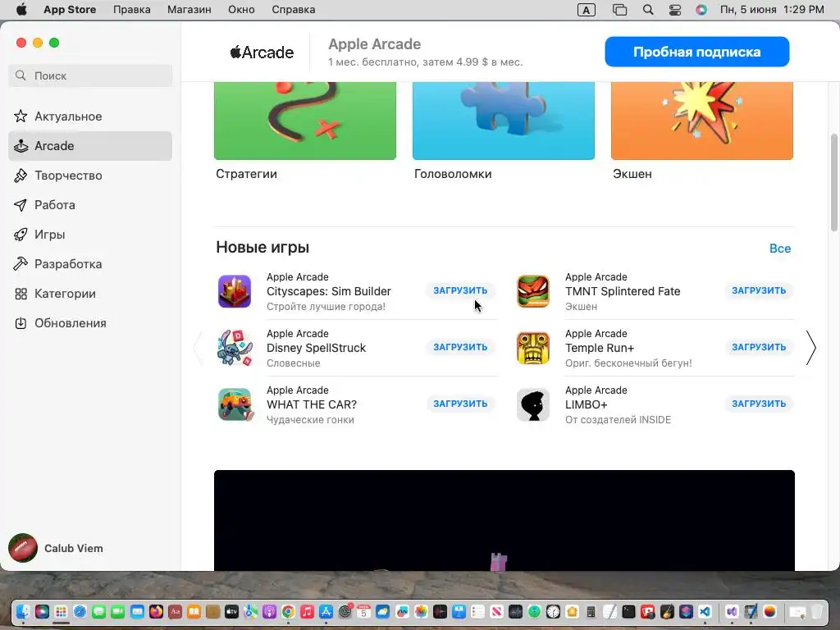The width and height of the screenshot is (840, 630).
Task: Start the Пробная подписка trial subscription
Action: [697, 52]
